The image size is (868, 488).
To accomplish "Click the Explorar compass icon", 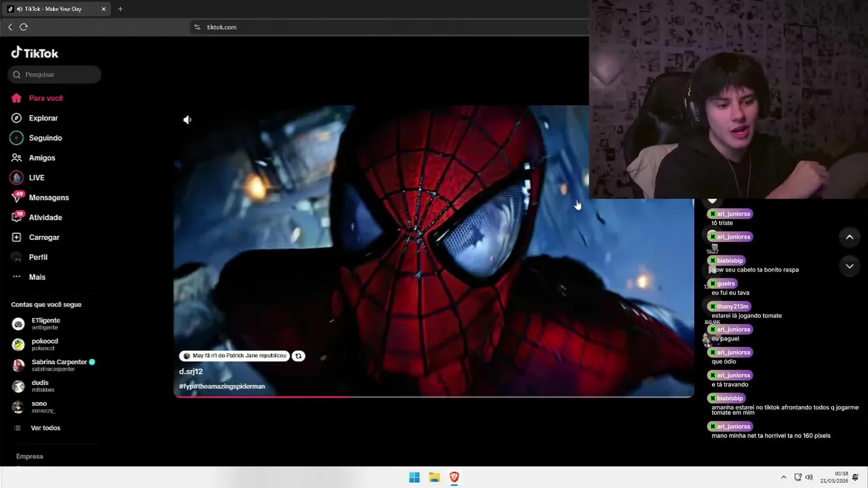I will pos(16,118).
